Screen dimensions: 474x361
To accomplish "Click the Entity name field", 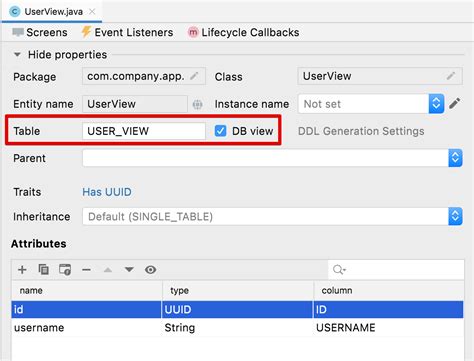I will [x=135, y=104].
